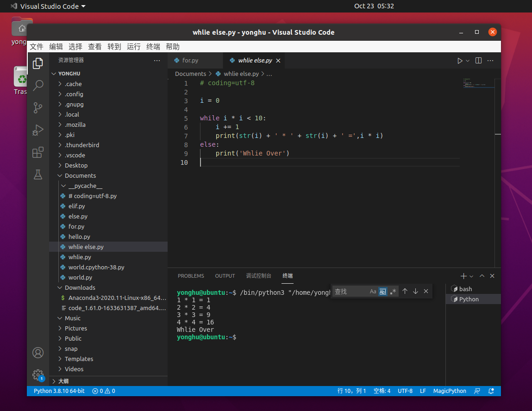Switch to the OUTPUT panel tab

coord(225,276)
